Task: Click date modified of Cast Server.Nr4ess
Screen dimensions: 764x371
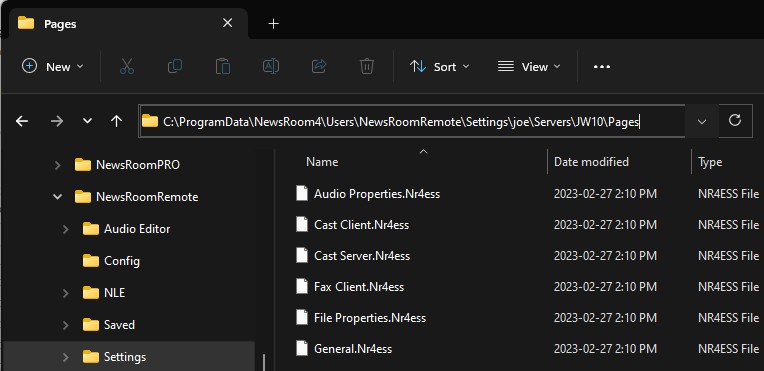Action: pos(605,256)
